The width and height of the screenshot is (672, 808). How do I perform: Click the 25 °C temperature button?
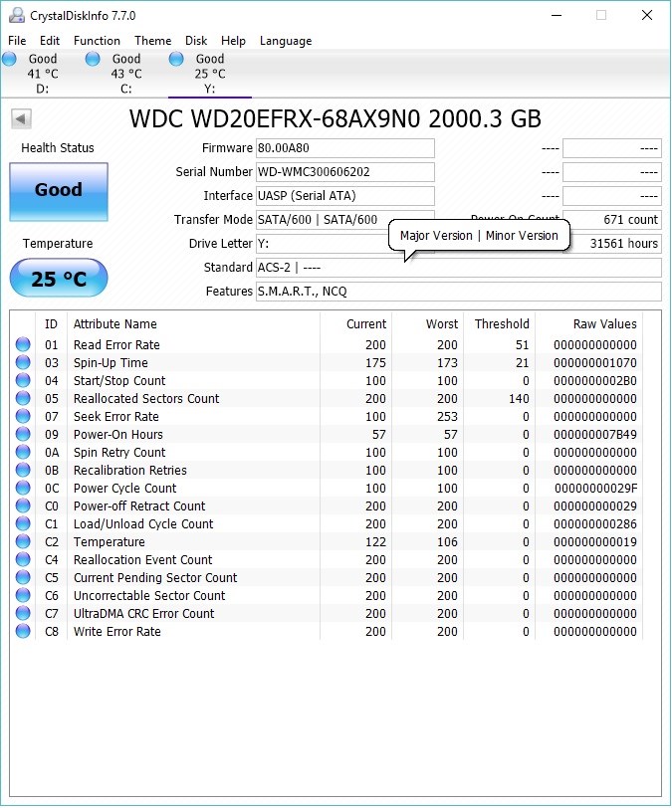[59, 279]
